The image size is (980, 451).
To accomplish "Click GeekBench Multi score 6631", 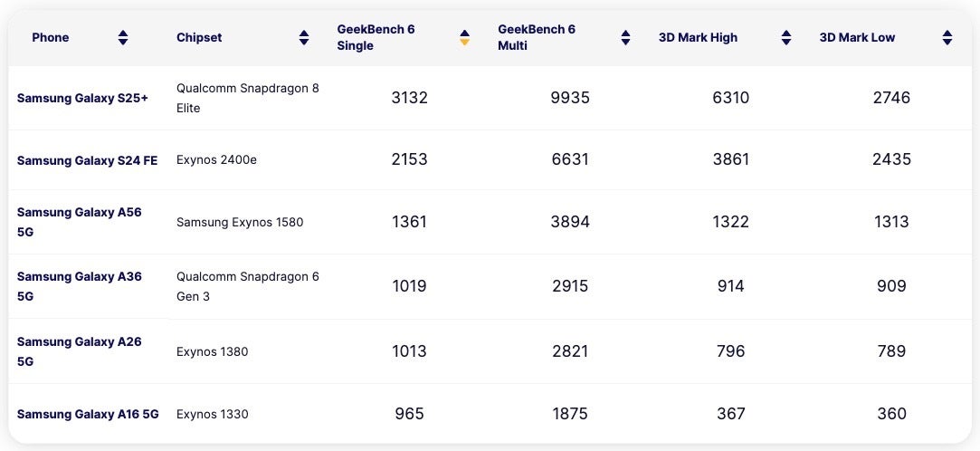I will coord(570,160).
